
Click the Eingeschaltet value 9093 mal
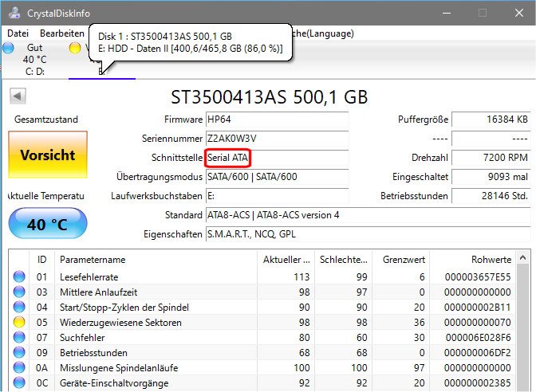pos(491,177)
